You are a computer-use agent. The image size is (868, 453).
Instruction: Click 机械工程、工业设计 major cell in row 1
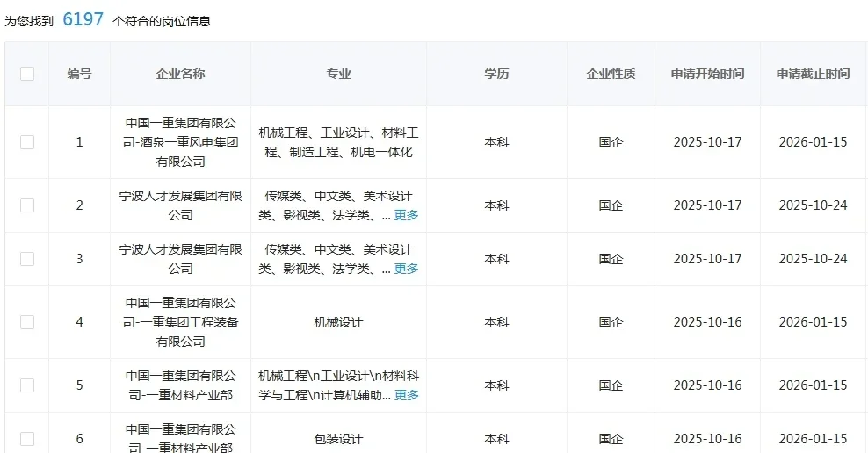point(338,142)
